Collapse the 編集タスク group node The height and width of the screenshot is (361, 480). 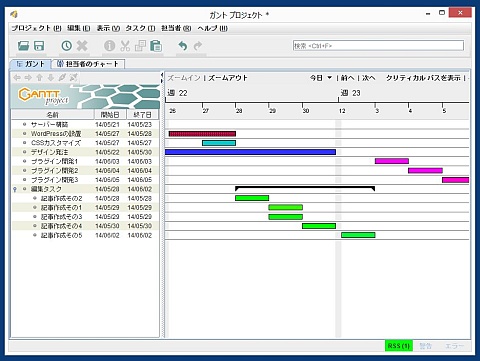15,189
